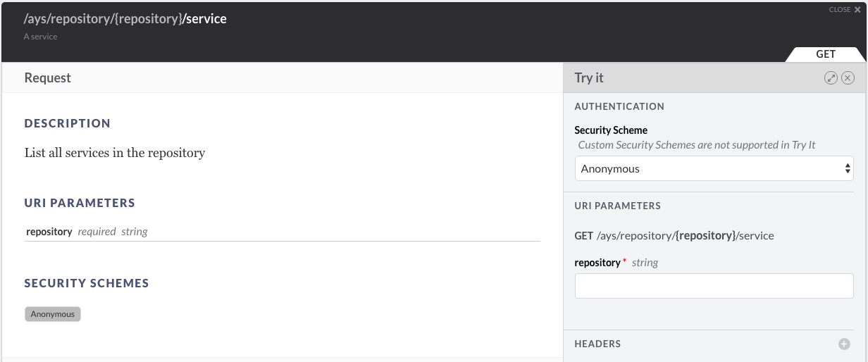
Task: Click the AUTHENTICATION section heading
Action: click(619, 107)
